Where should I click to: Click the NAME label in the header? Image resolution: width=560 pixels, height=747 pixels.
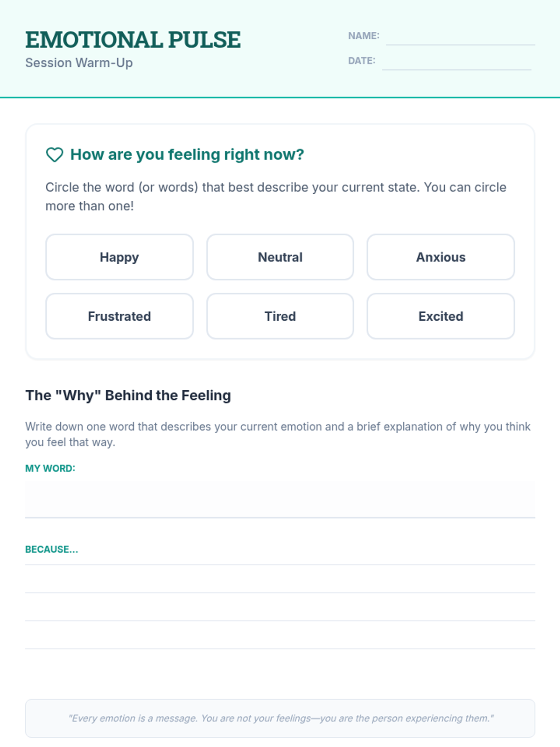click(x=364, y=36)
